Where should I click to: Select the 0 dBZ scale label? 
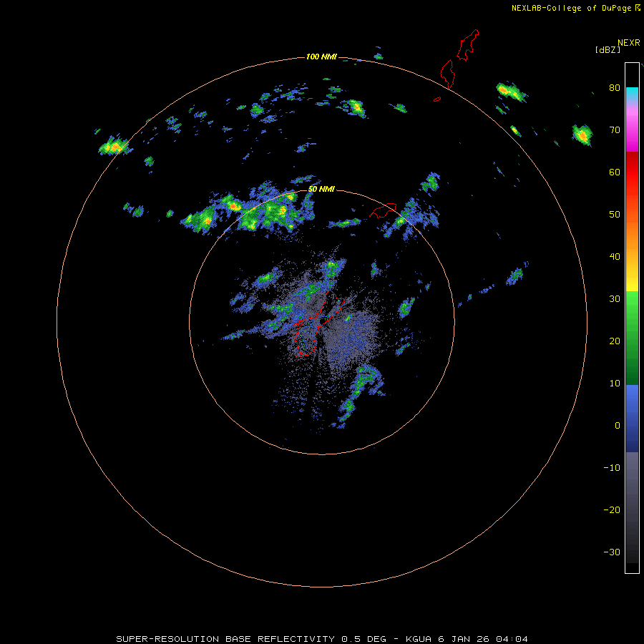tap(618, 426)
